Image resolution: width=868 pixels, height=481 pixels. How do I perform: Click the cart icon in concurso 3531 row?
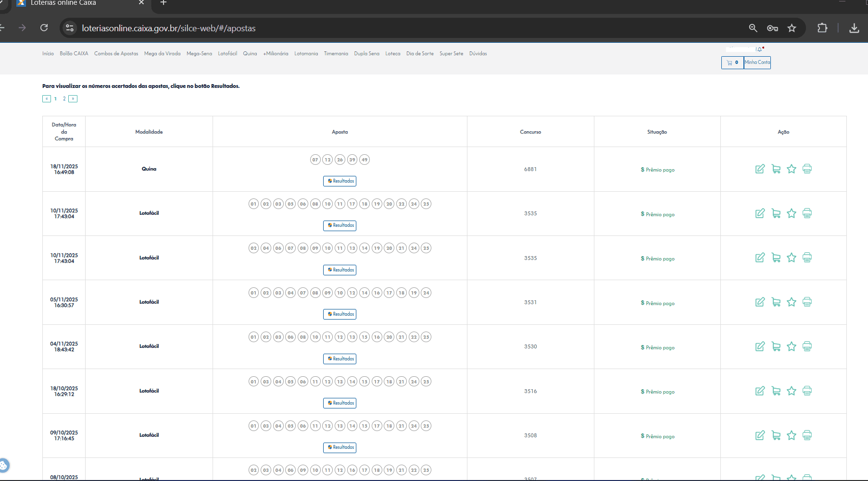776,302
